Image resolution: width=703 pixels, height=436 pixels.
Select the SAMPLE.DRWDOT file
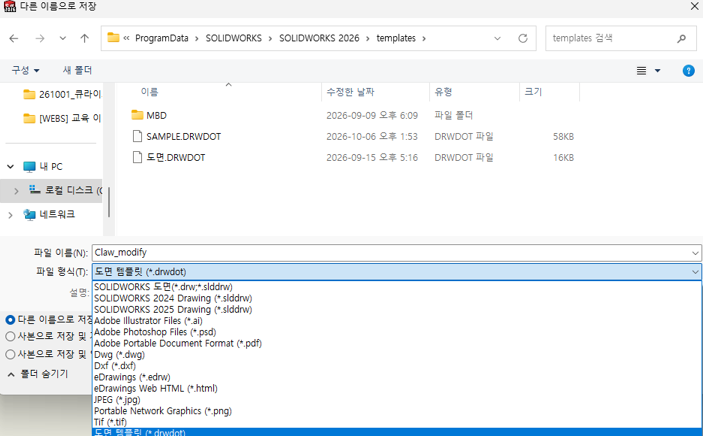[x=183, y=136]
